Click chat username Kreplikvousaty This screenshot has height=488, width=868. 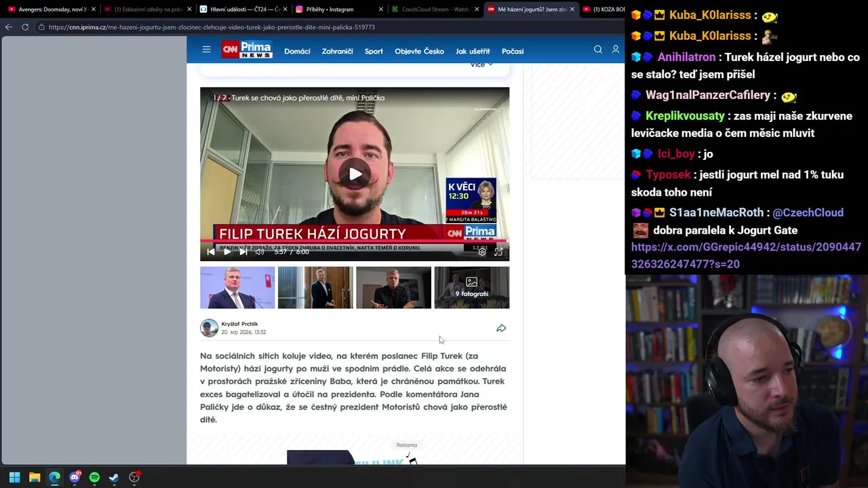pyautogui.click(x=685, y=116)
